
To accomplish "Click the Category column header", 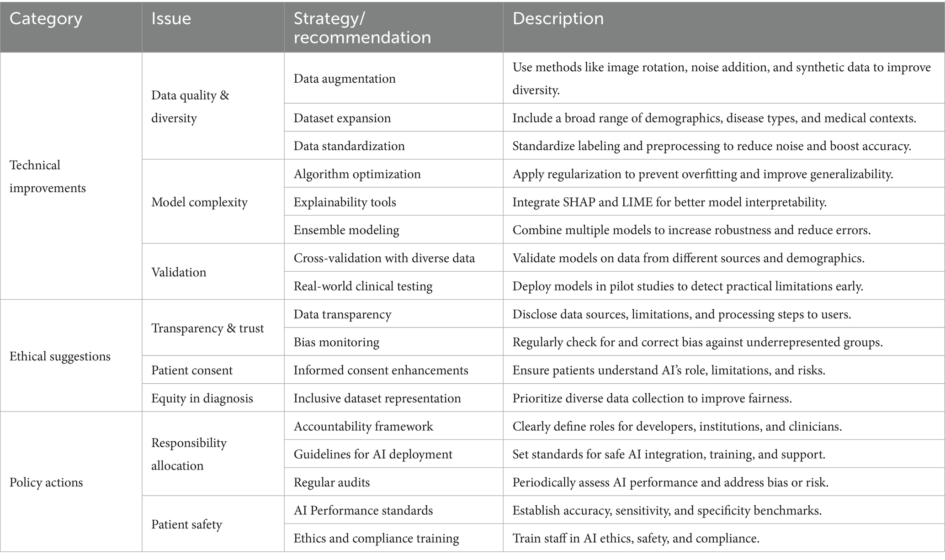I will [x=46, y=19].
